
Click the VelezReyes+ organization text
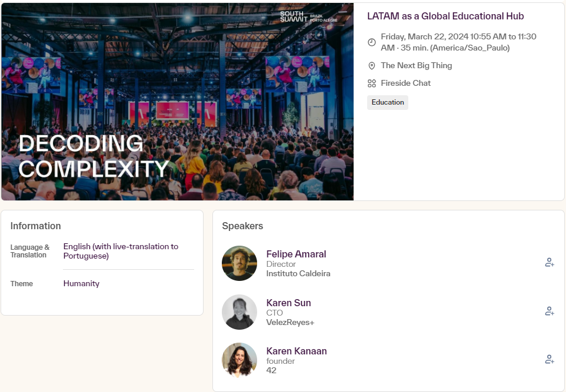[x=290, y=323]
